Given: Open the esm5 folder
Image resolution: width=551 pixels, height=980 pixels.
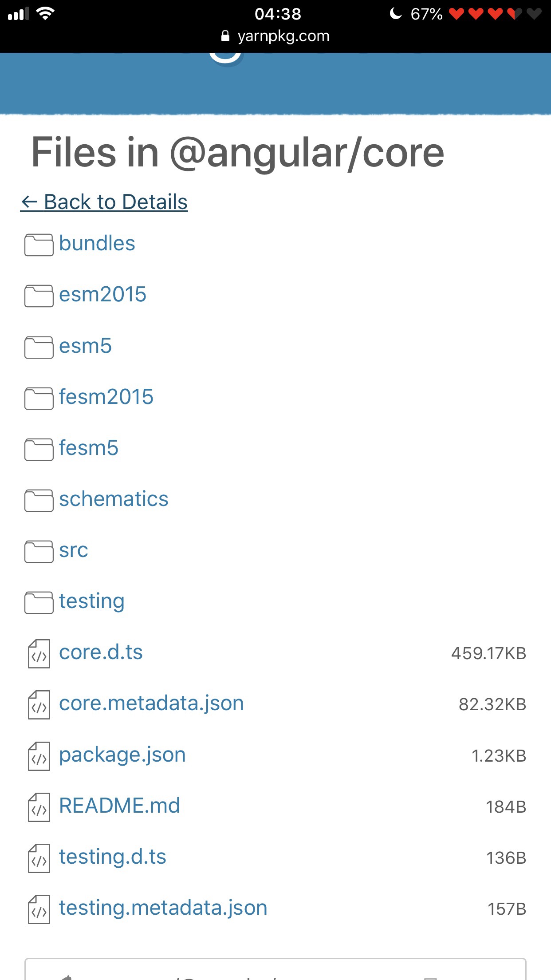Looking at the screenshot, I should (85, 346).
